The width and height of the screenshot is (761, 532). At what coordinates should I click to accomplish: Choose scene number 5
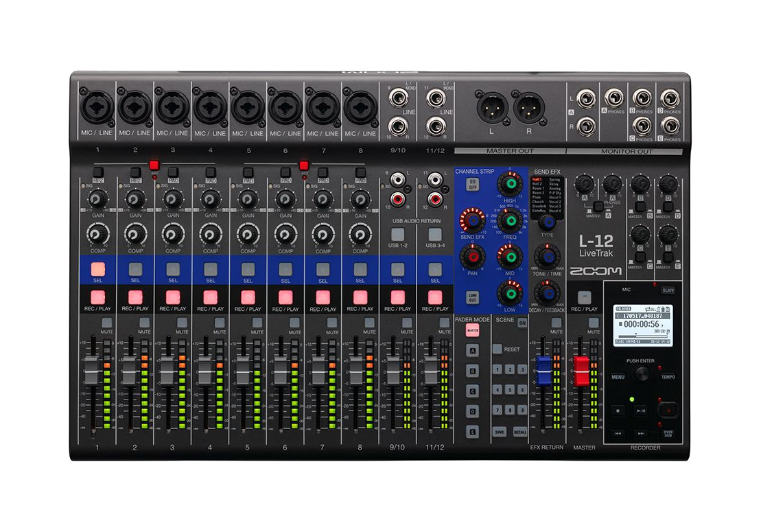510,389
